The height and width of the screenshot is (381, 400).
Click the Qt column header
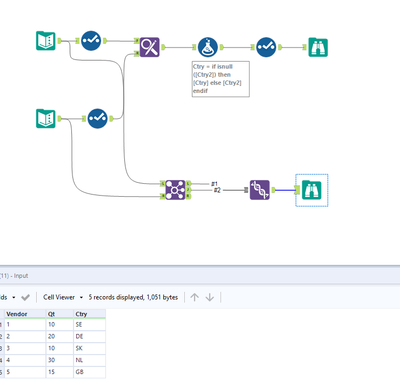pyautogui.click(x=59, y=314)
